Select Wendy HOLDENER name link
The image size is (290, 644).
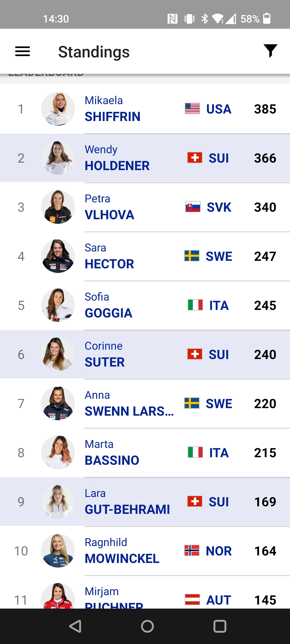tap(117, 158)
